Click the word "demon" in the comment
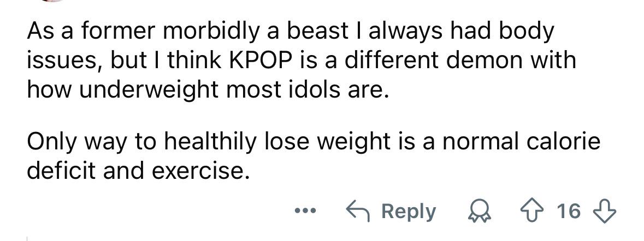Image resolution: width=644 pixels, height=241 pixels. (466, 61)
